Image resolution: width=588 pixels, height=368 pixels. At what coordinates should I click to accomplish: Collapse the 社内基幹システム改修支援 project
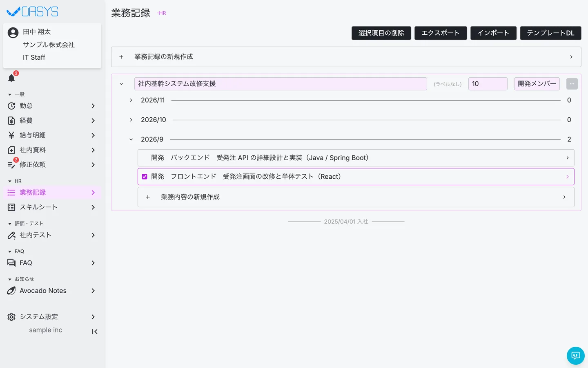121,84
